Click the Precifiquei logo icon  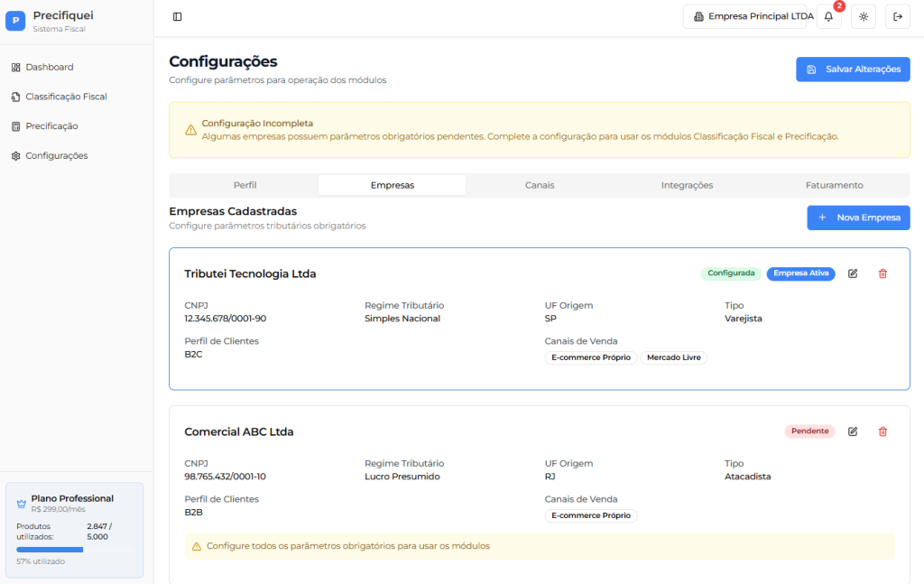pos(15,21)
